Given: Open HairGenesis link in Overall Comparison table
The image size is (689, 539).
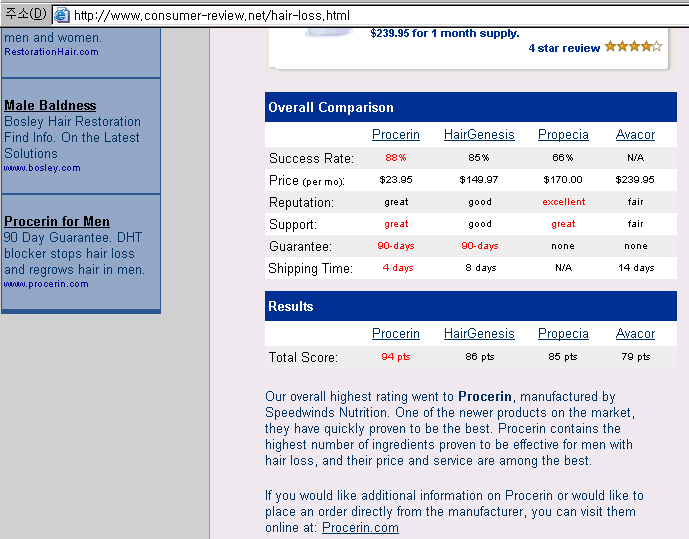Looking at the screenshot, I should click(479, 134).
